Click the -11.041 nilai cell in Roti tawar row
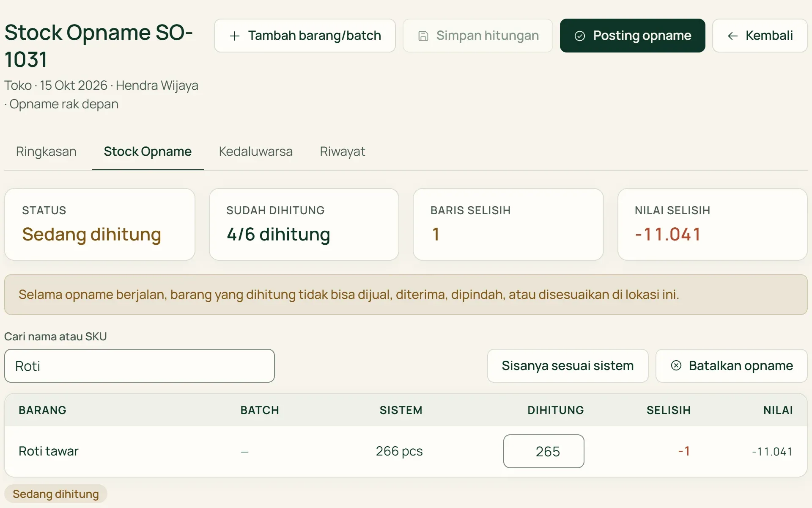 click(772, 452)
